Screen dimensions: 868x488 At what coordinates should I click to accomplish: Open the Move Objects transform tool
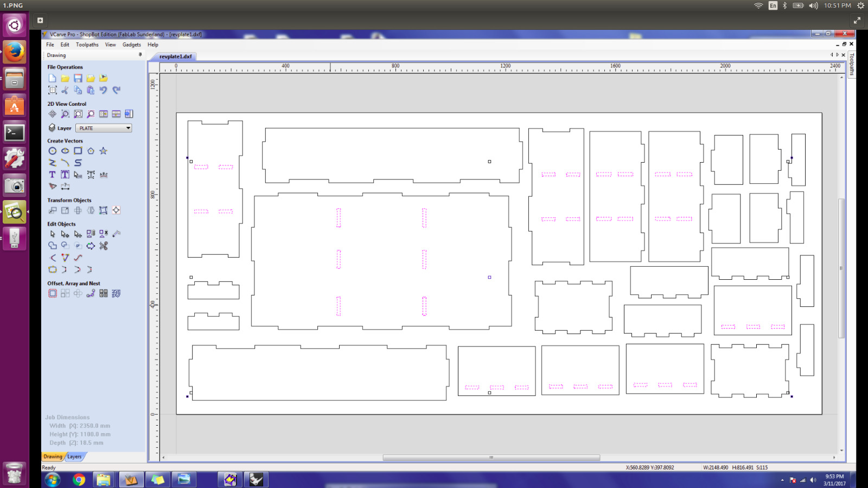pos(52,210)
